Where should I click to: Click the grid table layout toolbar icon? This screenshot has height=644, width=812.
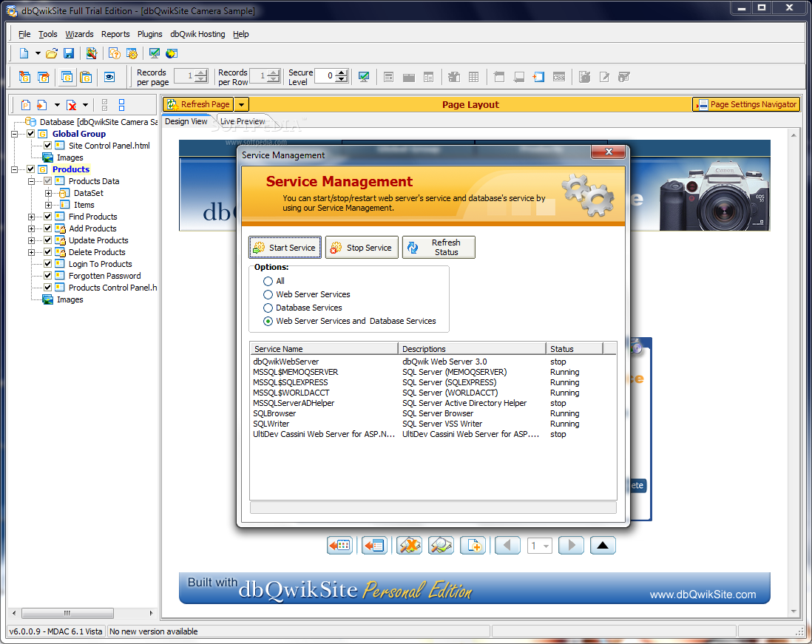(473, 77)
